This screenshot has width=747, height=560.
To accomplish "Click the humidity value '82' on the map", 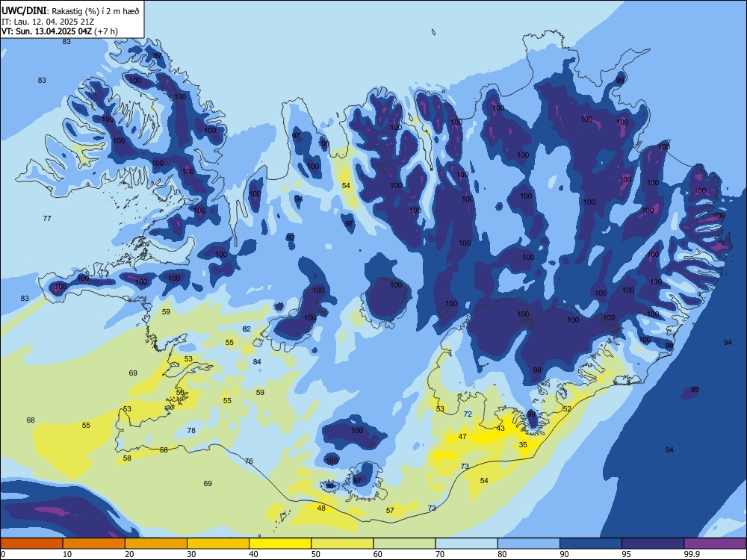I will tap(247, 329).
